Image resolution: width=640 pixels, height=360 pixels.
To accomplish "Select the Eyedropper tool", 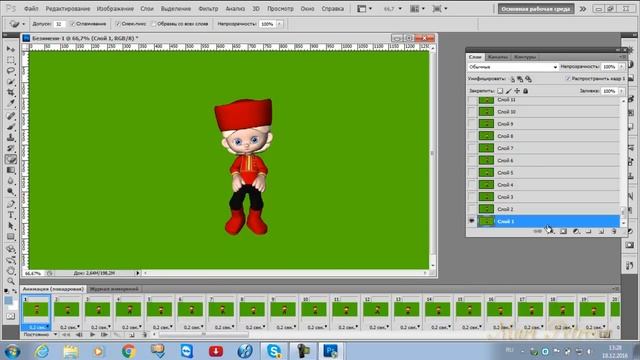I will 11,104.
